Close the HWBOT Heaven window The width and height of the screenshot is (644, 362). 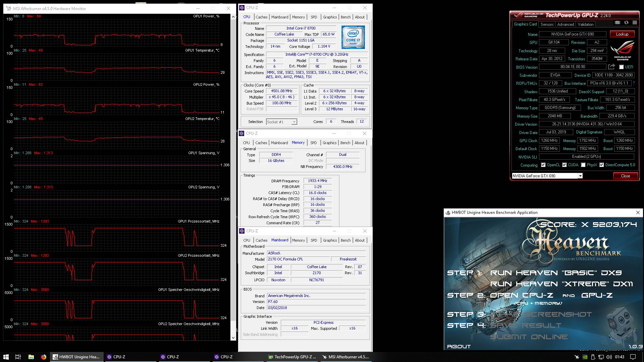click(638, 213)
